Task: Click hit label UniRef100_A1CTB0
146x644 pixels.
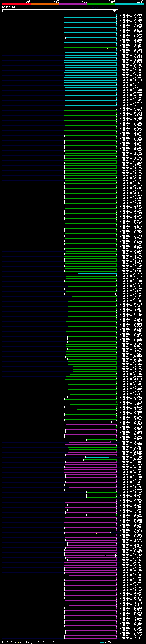Action: (131, 309)
